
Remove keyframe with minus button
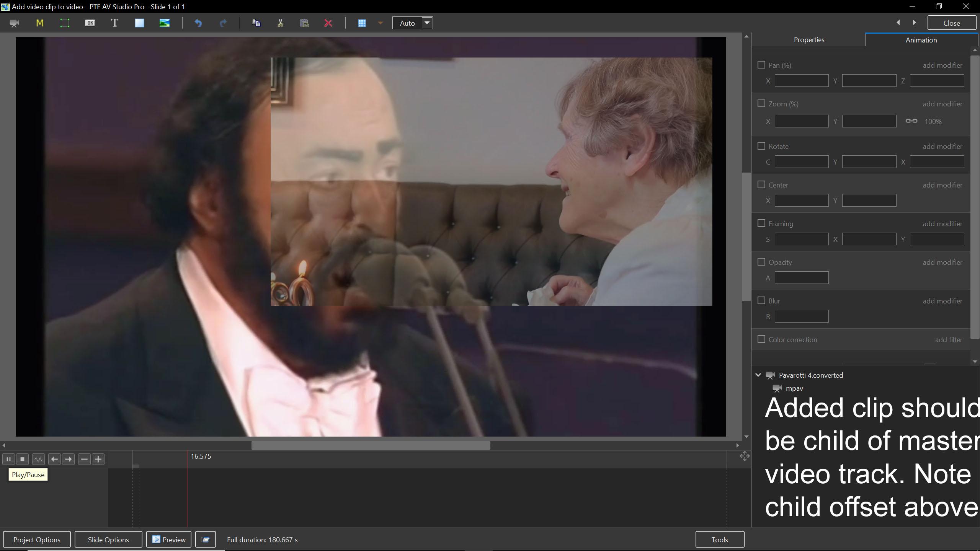84,459
